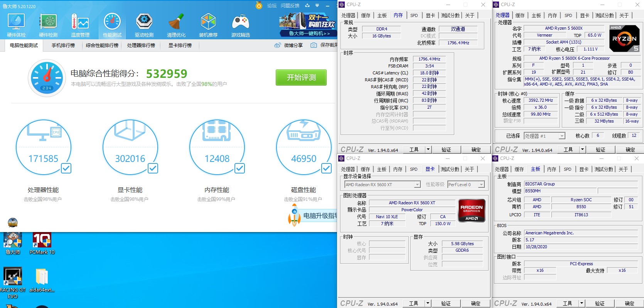Expand the 工具 dropdown arrow in CPU-Z mainboard window
Image resolution: width=644 pixels, height=308 pixels.
tap(582, 303)
